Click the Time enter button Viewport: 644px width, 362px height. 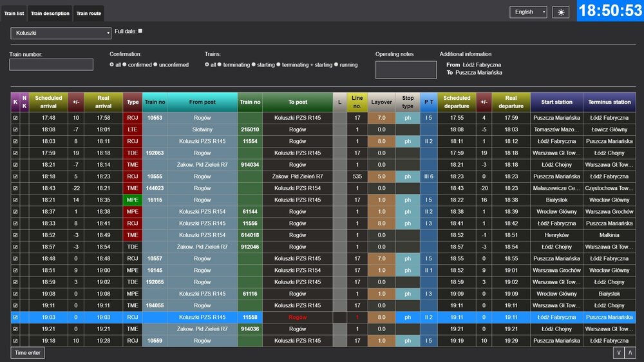(x=28, y=352)
